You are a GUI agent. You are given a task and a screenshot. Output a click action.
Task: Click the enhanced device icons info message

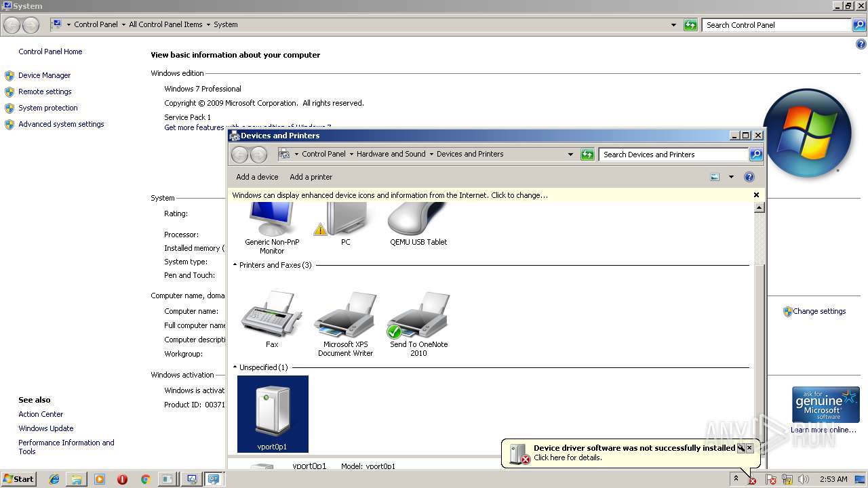point(390,195)
